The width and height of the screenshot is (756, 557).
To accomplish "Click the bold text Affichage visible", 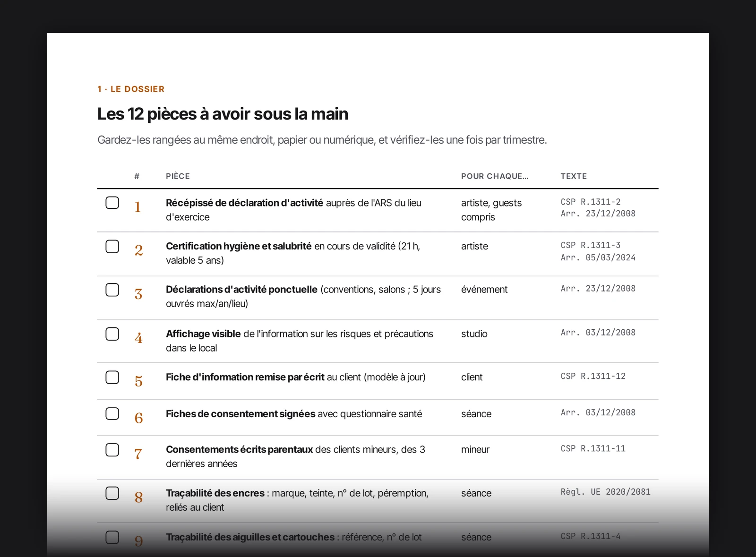I will coord(203,334).
